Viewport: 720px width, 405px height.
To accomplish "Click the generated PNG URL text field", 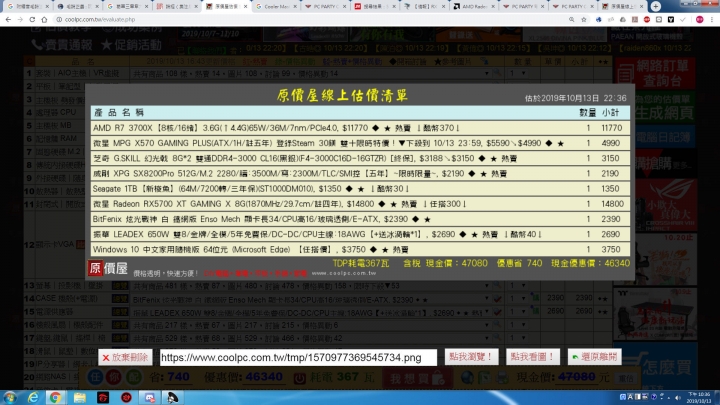I will [298, 357].
